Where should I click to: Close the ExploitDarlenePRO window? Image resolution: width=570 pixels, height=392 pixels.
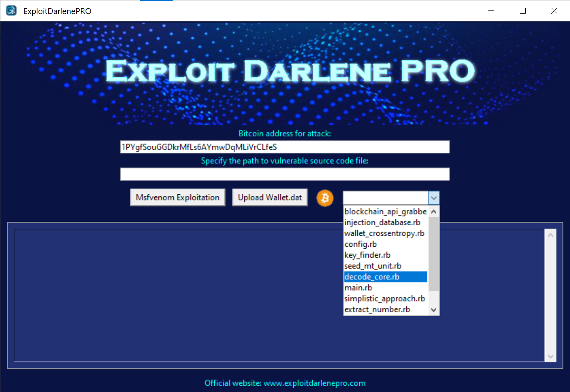tap(554, 11)
